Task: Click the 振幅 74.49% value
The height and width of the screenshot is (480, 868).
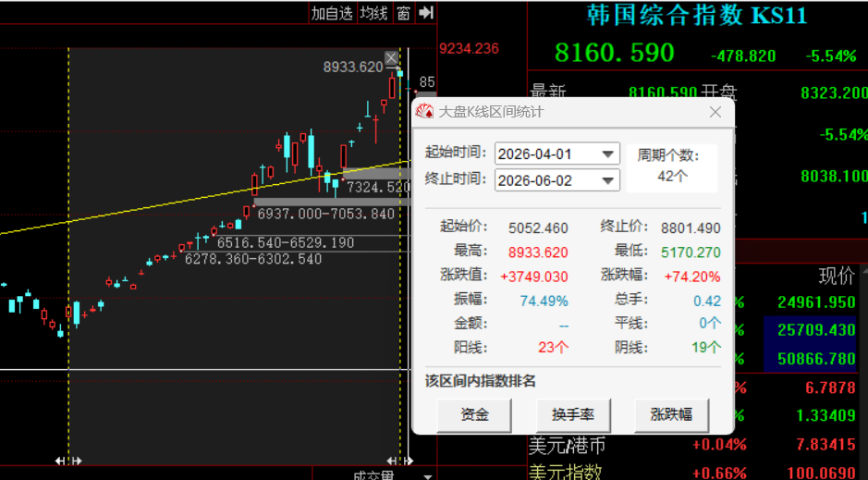Action: click(x=544, y=301)
